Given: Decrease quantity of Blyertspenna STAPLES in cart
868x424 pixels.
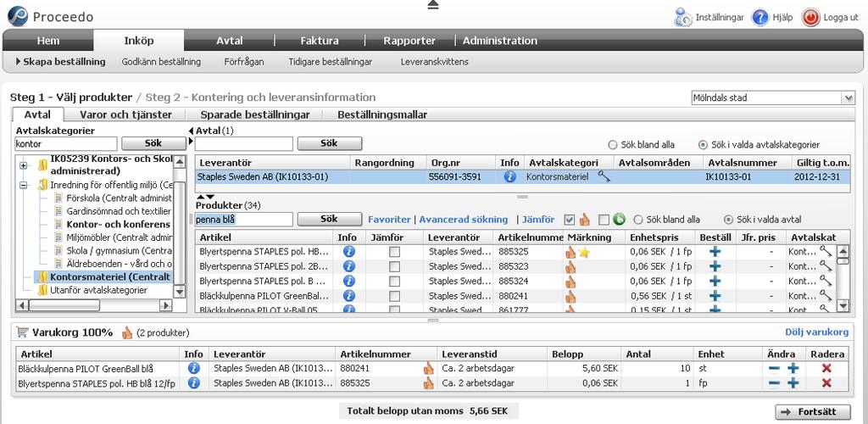Looking at the screenshot, I should click(x=775, y=383).
